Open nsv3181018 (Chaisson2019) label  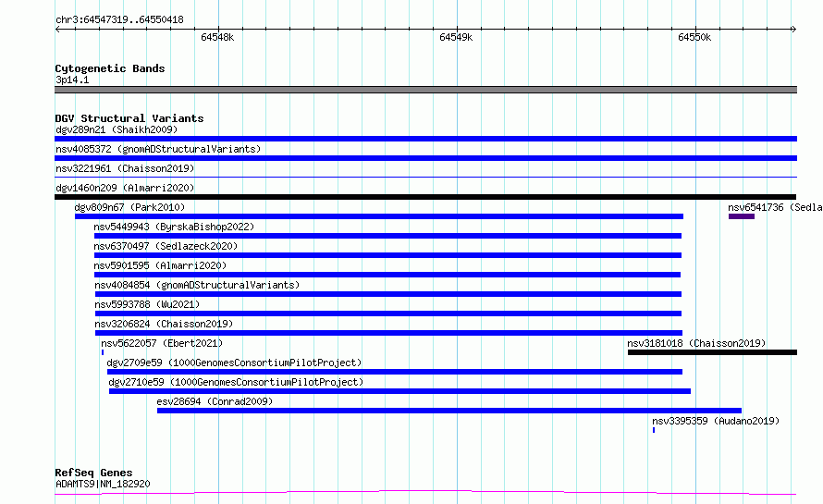point(696,343)
